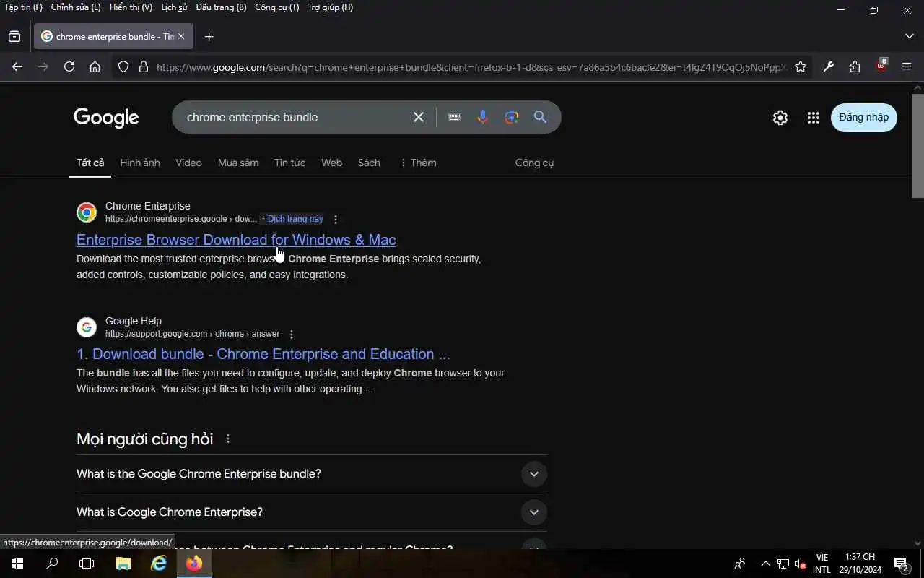Open Enterprise Browser Download for Windows & Mac
Screen dimensions: 924x578
tap(236, 240)
